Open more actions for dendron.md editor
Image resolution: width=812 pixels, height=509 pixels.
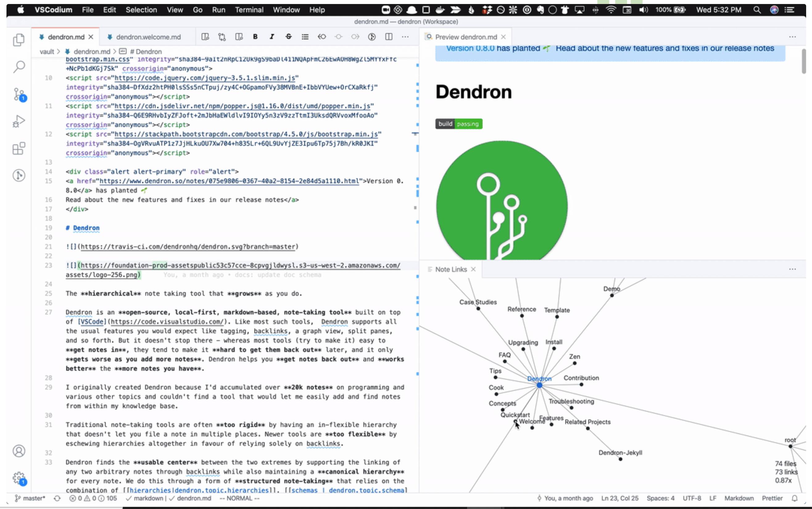pos(405,37)
